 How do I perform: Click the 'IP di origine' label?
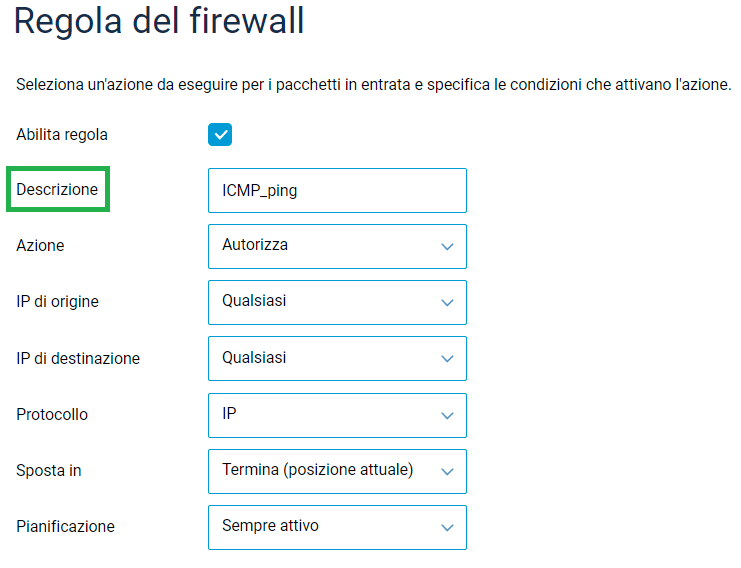tap(57, 302)
